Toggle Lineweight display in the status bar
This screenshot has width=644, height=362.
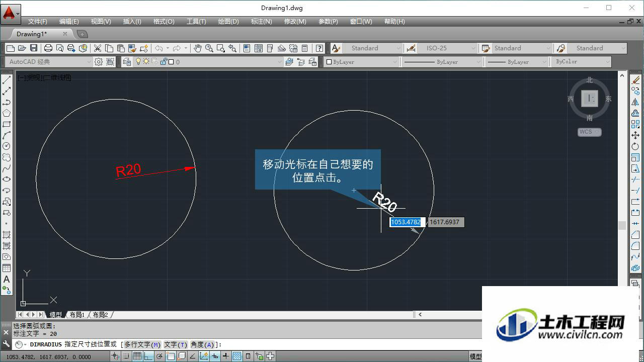coord(225,356)
